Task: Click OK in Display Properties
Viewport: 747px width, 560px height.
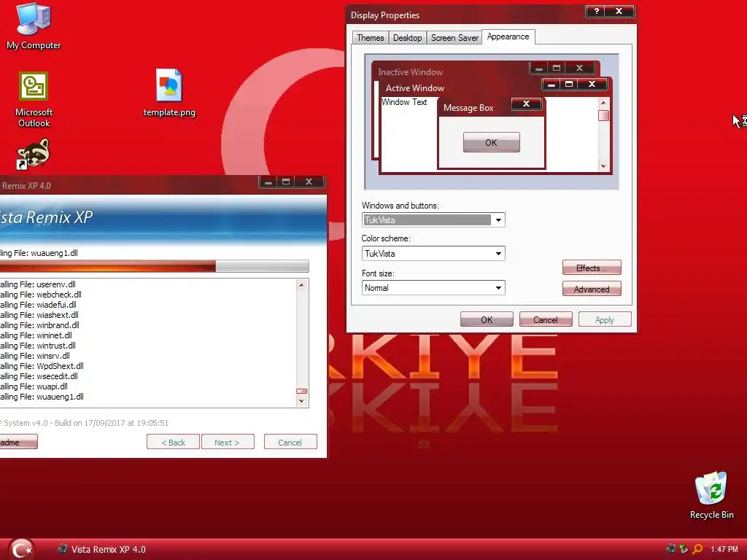Action: 487,319
